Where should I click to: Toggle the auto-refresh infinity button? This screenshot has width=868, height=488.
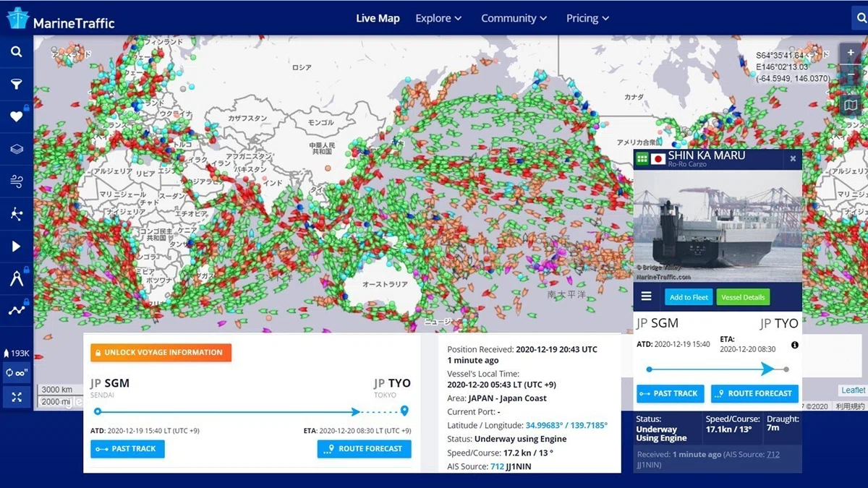pos(16,373)
